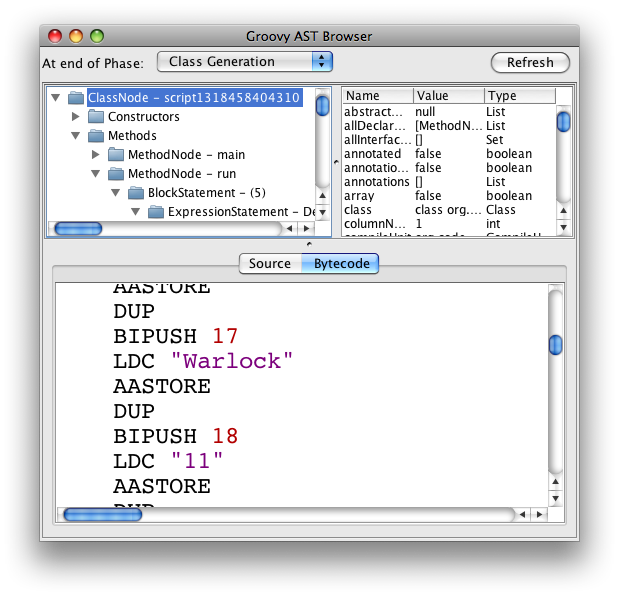This screenshot has width=619, height=596.
Task: Click the LDC "11" bytecode line
Action: (168, 461)
